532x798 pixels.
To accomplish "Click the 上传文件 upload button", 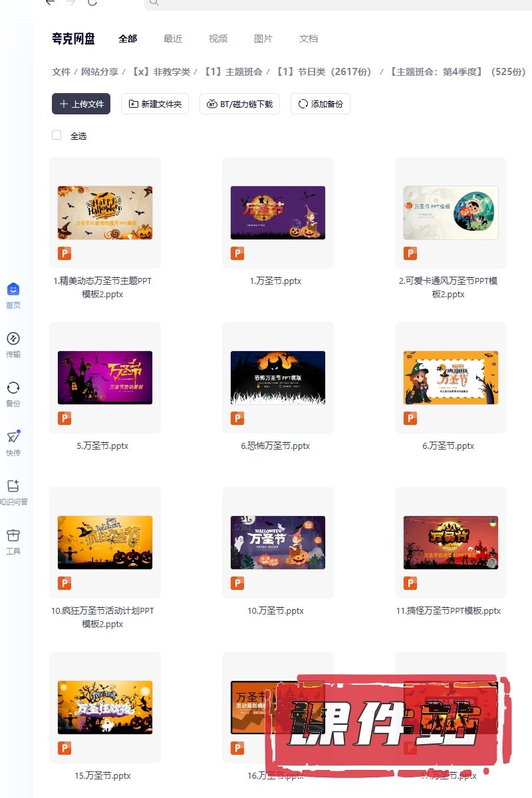I will pos(81,104).
